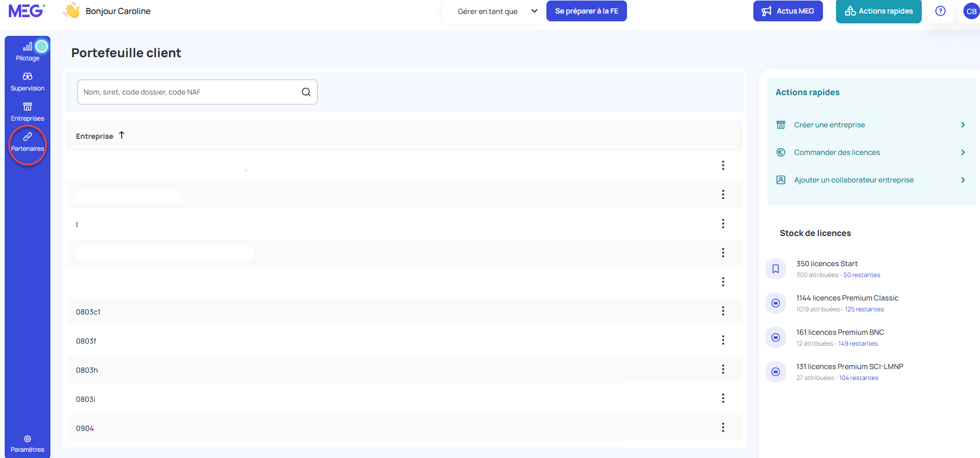Screen dimensions: 980x458
Task: Open three-dot menu for row 0803h
Action: 723,369
